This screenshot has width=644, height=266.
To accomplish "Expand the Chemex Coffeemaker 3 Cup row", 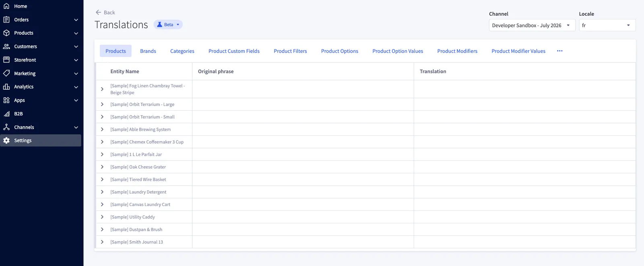I will pyautogui.click(x=102, y=142).
